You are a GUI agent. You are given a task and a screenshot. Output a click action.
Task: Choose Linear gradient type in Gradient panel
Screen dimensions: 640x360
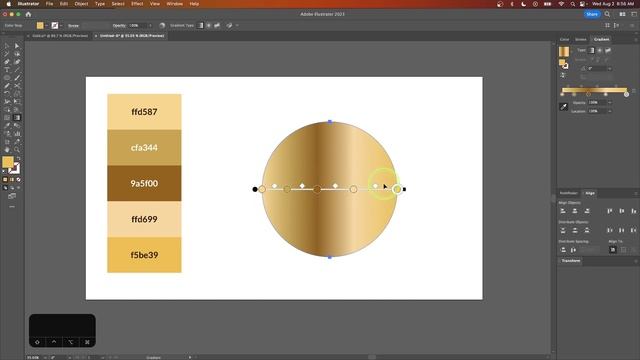(591, 51)
